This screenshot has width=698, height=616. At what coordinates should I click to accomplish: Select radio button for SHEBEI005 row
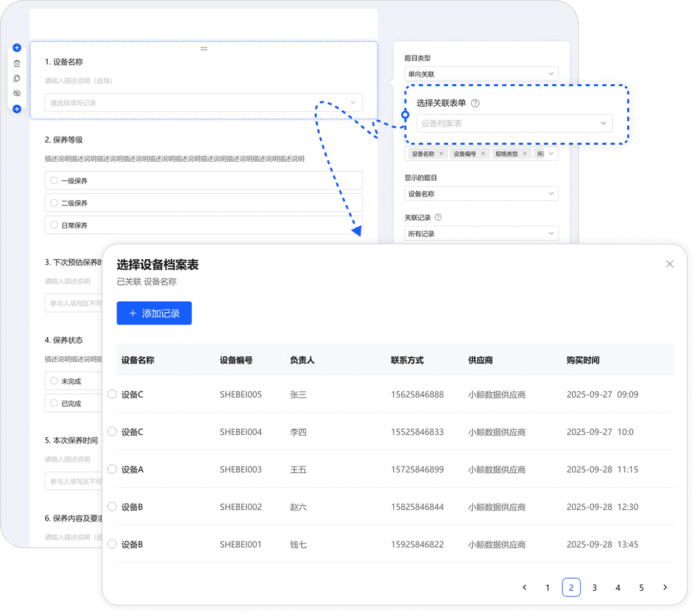point(112,394)
